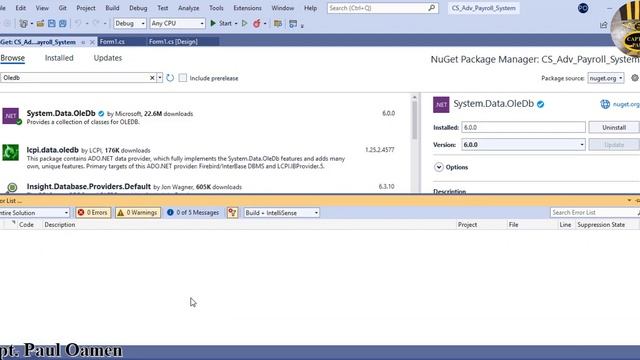Open the Edit menu
This screenshot has height=360, width=640.
point(20,8)
